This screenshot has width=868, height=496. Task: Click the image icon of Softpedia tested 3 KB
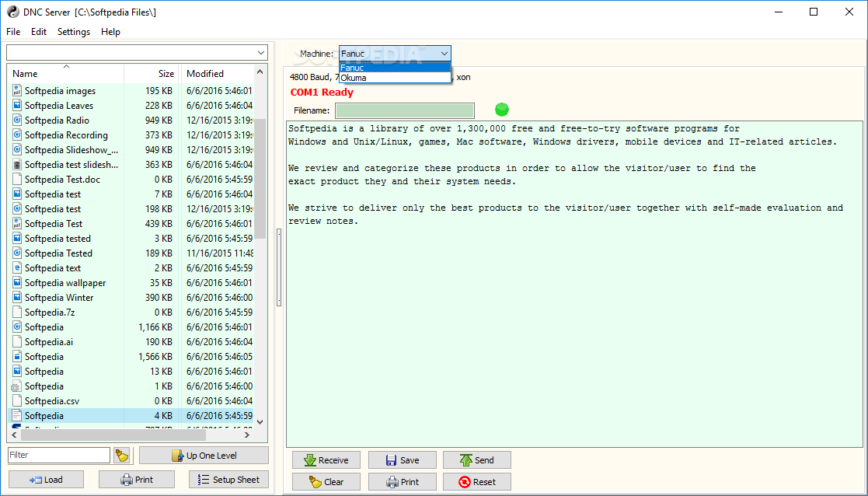[16, 239]
